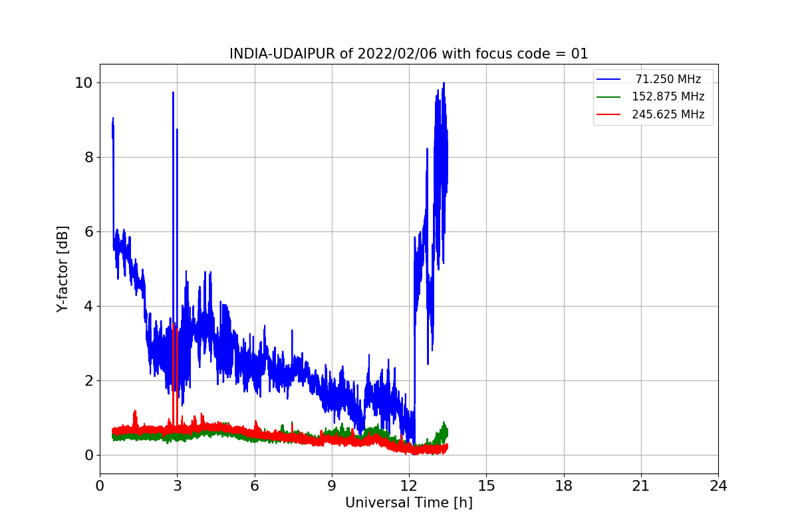Click x-axis tick label 0
This screenshot has height=532, width=798.
[100, 485]
